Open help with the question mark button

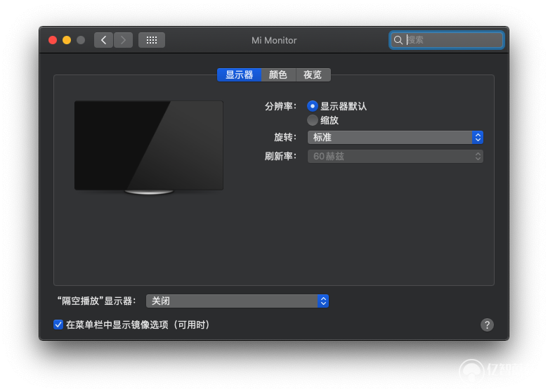487,325
